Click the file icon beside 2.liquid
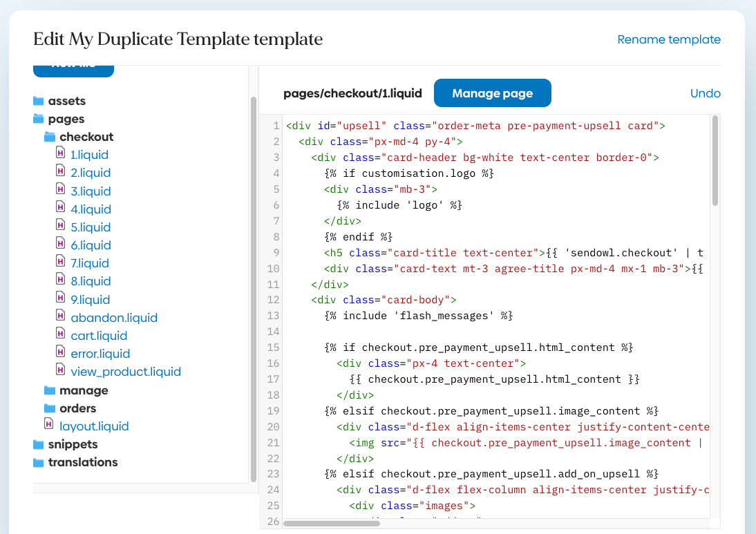 pyautogui.click(x=60, y=171)
